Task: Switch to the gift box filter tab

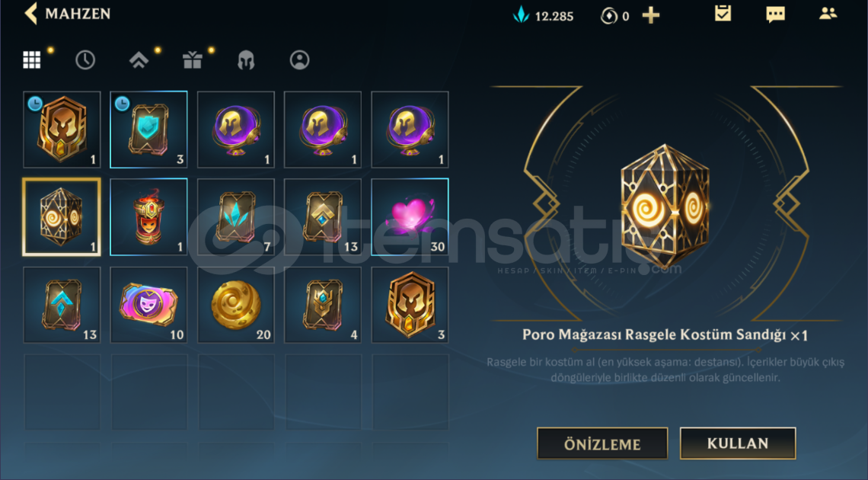Action: coord(192,59)
